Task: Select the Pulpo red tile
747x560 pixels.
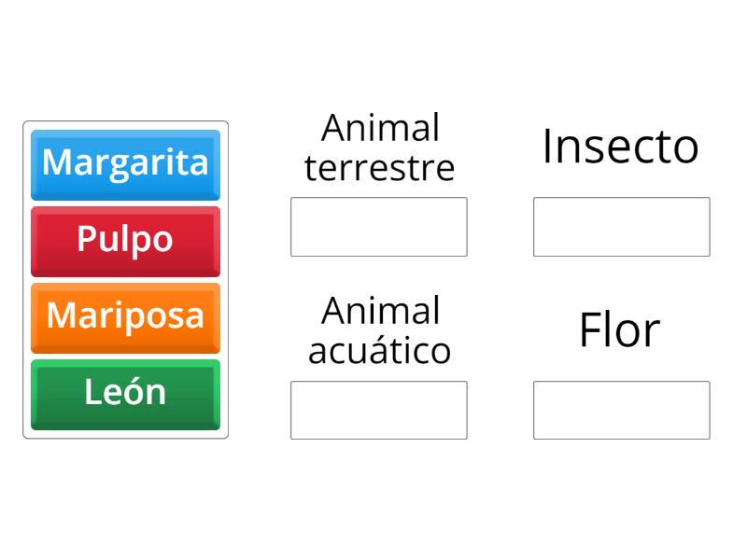Action: point(125,240)
